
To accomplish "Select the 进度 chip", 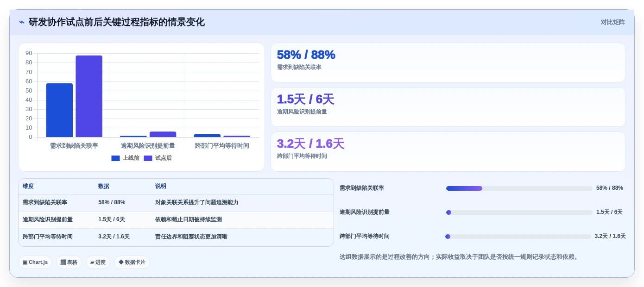I will coord(98,262).
